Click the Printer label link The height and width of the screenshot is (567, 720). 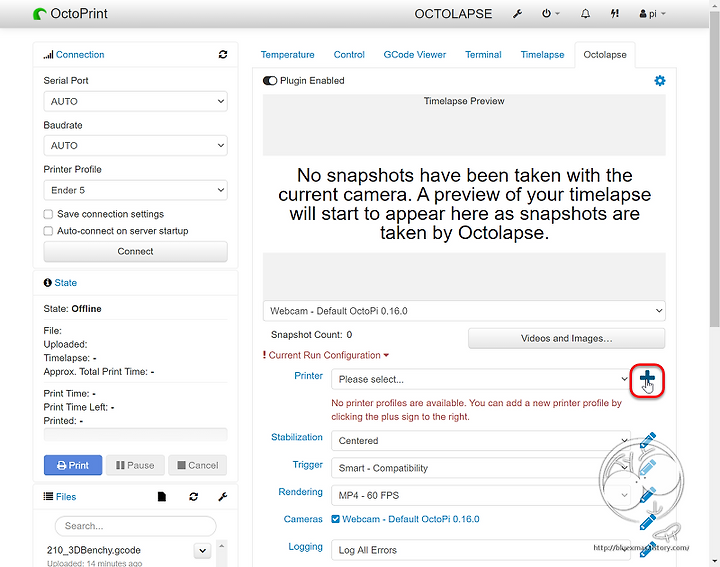[308, 376]
